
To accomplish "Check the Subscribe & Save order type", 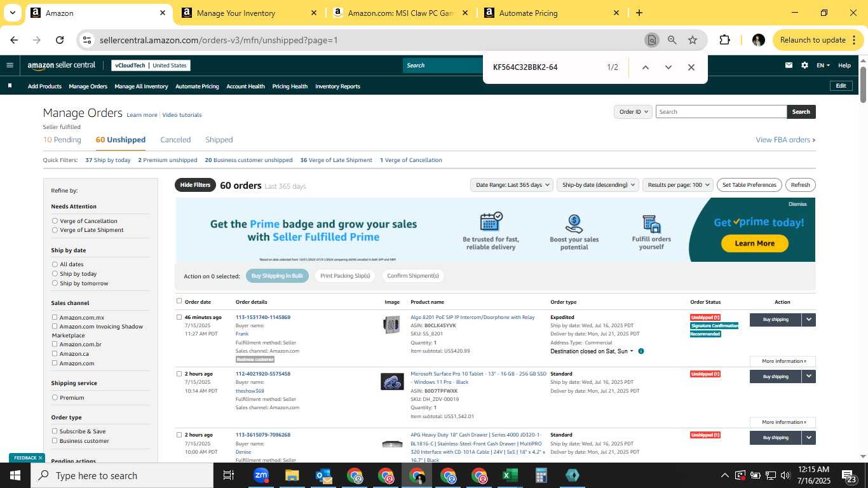I will 55,431.
